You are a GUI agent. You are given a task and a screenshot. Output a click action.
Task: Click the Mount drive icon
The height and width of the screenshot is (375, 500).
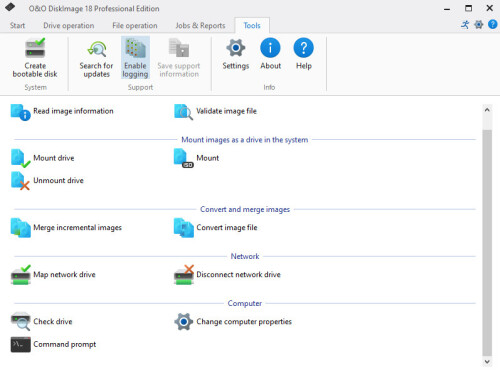[21, 158]
